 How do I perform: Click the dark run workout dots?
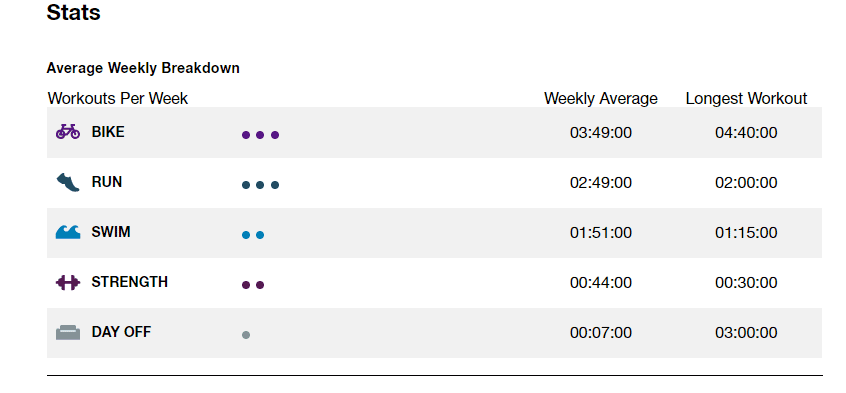(x=260, y=185)
